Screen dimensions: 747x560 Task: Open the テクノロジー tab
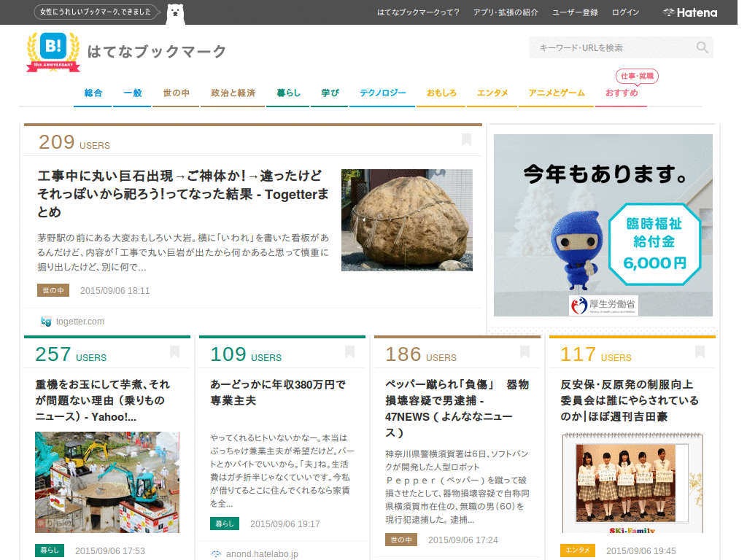[x=382, y=93]
